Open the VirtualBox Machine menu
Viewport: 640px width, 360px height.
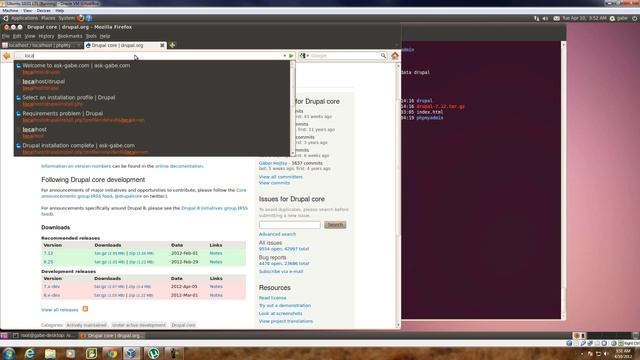click(10, 11)
